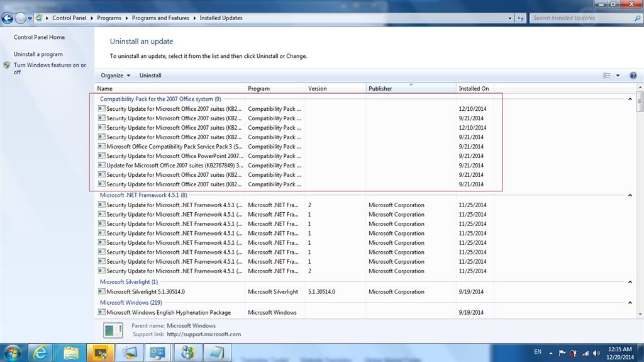Expand arrow after Programs and Features breadcrumb

pos(194,18)
